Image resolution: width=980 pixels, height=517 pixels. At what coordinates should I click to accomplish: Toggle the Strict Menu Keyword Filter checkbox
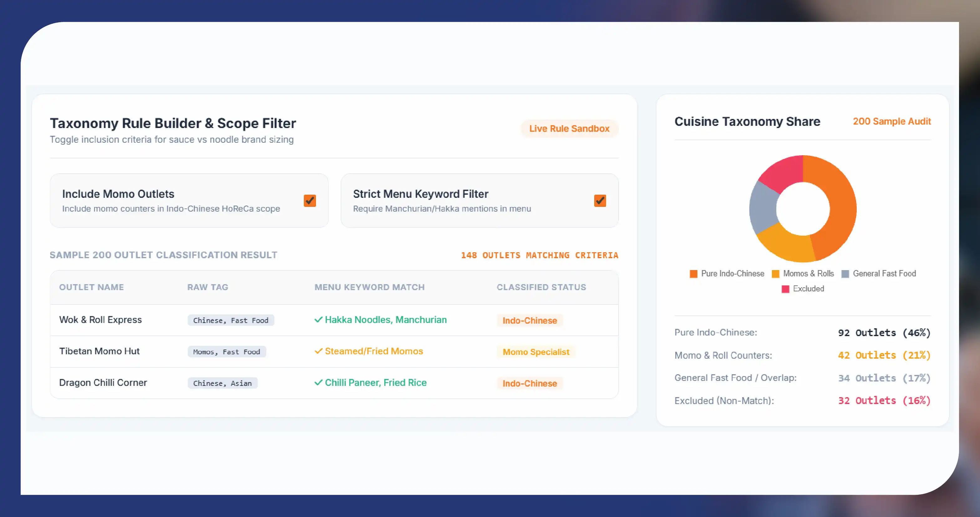(600, 201)
